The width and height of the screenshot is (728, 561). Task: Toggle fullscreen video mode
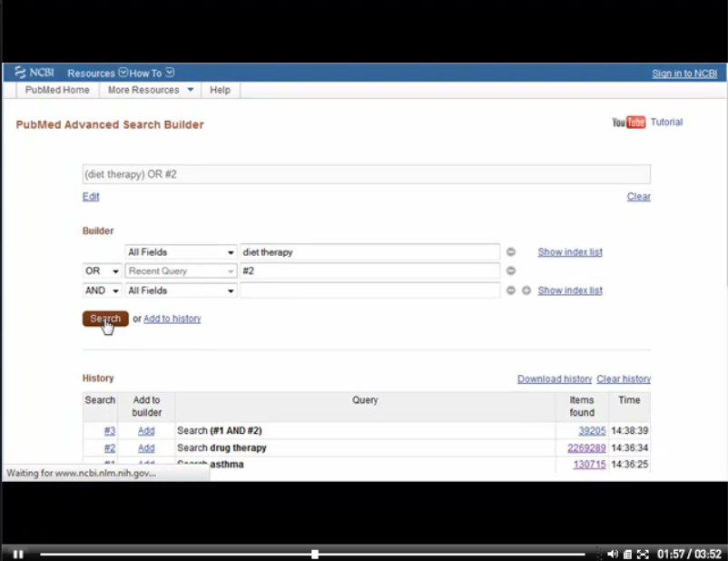click(x=643, y=554)
